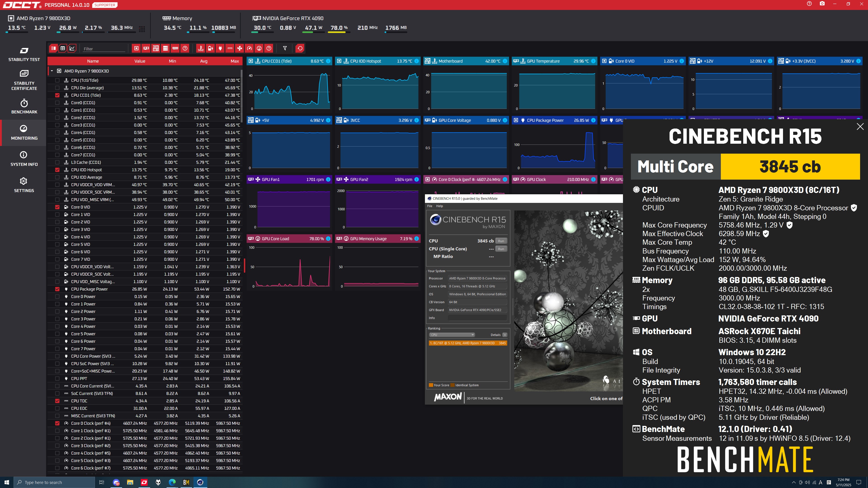Sort the sensor list by Name column
The width and height of the screenshot is (868, 488).
(x=93, y=61)
